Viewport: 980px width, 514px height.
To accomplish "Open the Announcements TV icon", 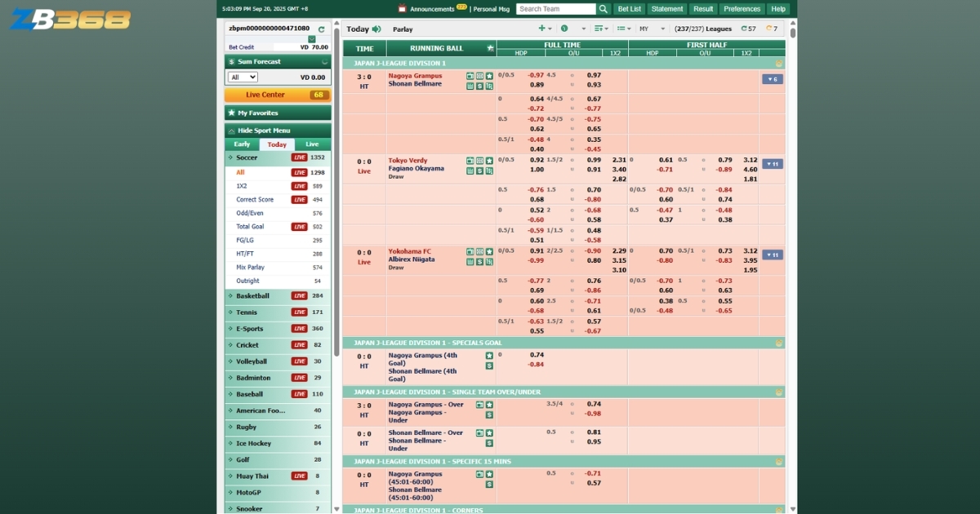I will (402, 9).
